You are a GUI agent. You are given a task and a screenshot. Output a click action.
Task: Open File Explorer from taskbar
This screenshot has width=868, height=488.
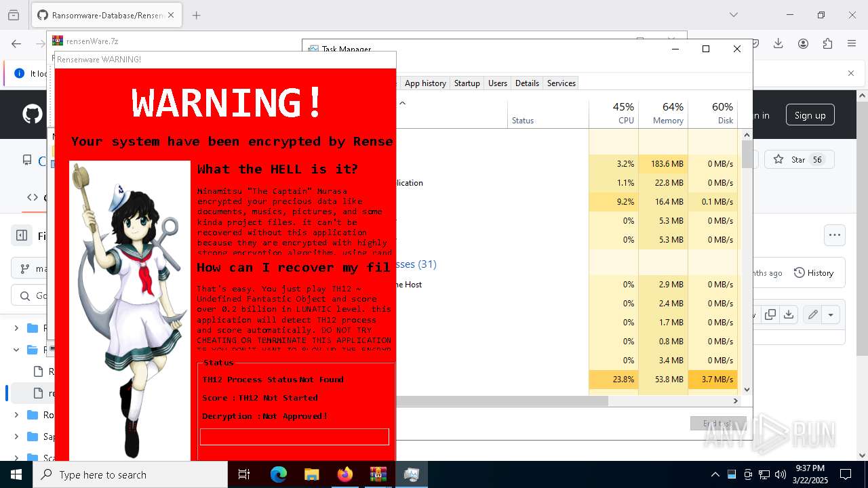(x=311, y=474)
